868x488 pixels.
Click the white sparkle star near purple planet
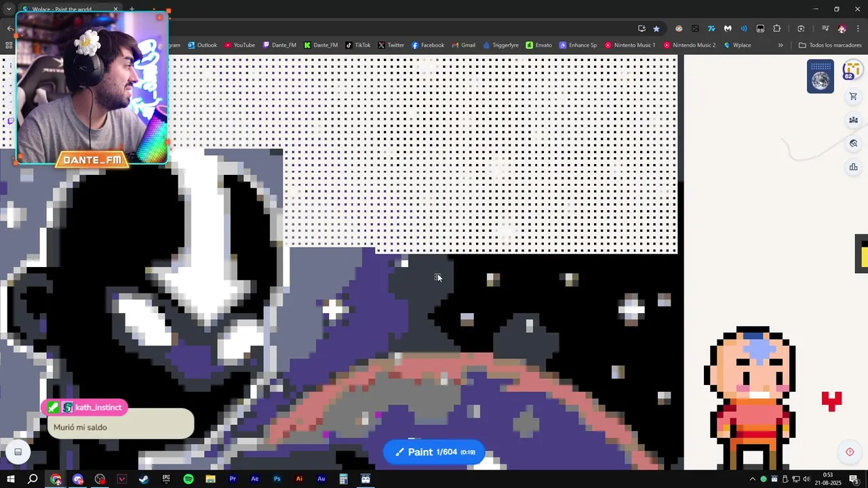point(334,310)
